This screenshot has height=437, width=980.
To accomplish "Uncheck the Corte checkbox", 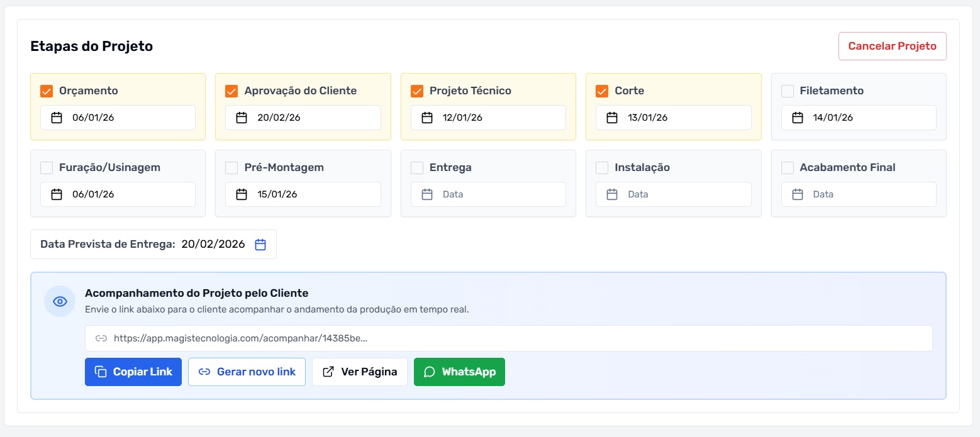I will (601, 91).
